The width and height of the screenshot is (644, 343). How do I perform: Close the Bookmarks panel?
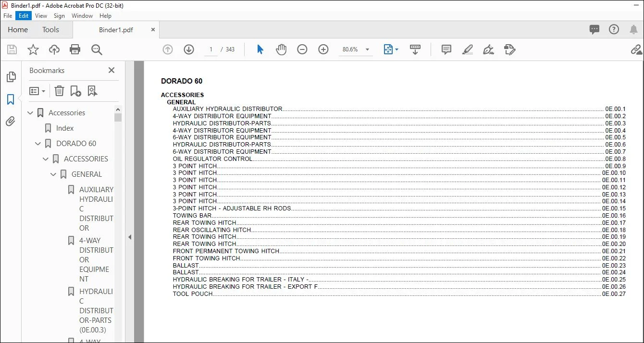point(111,70)
